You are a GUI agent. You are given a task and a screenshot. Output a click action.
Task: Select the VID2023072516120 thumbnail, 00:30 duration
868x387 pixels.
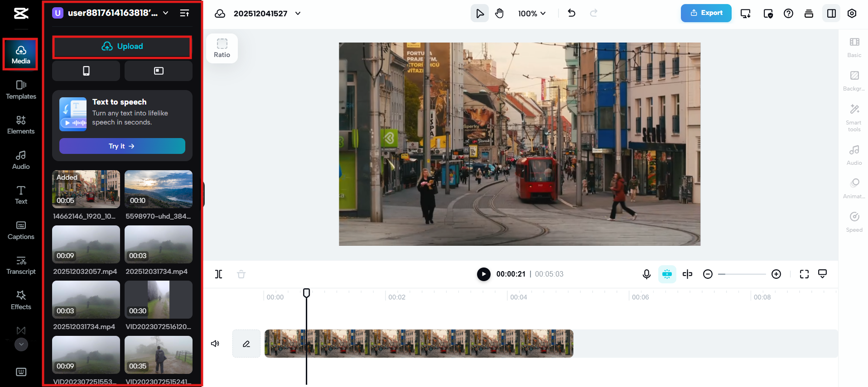pos(159,300)
